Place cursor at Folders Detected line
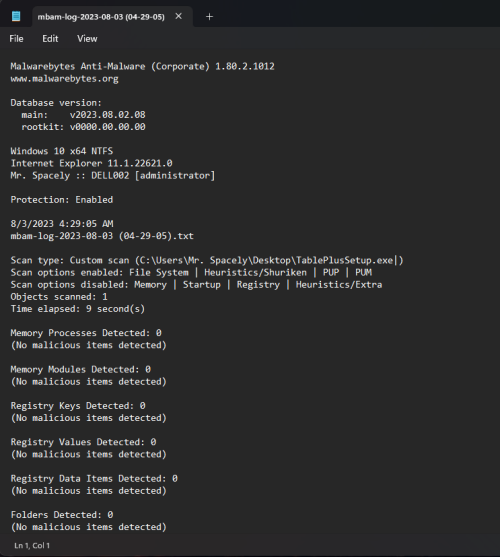This screenshot has width=500, height=557. (x=62, y=515)
